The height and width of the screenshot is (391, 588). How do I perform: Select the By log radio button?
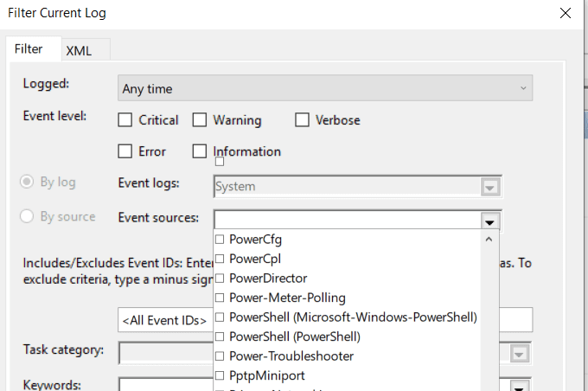(28, 183)
